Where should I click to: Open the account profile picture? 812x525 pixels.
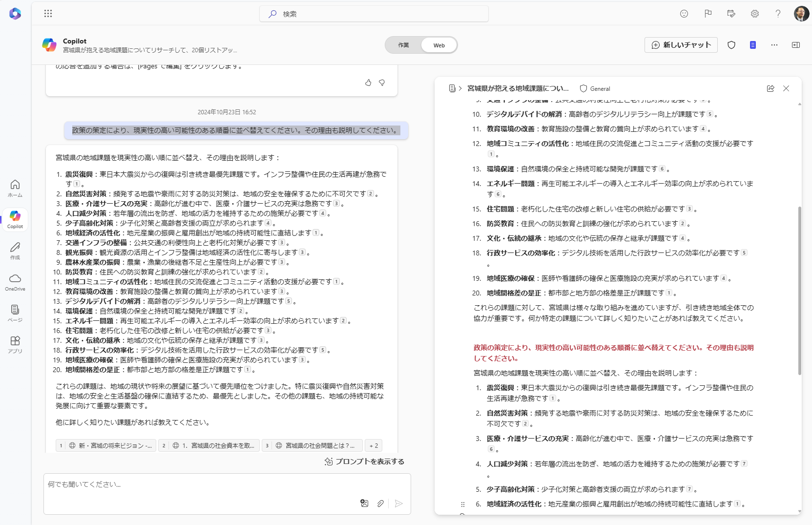point(802,14)
